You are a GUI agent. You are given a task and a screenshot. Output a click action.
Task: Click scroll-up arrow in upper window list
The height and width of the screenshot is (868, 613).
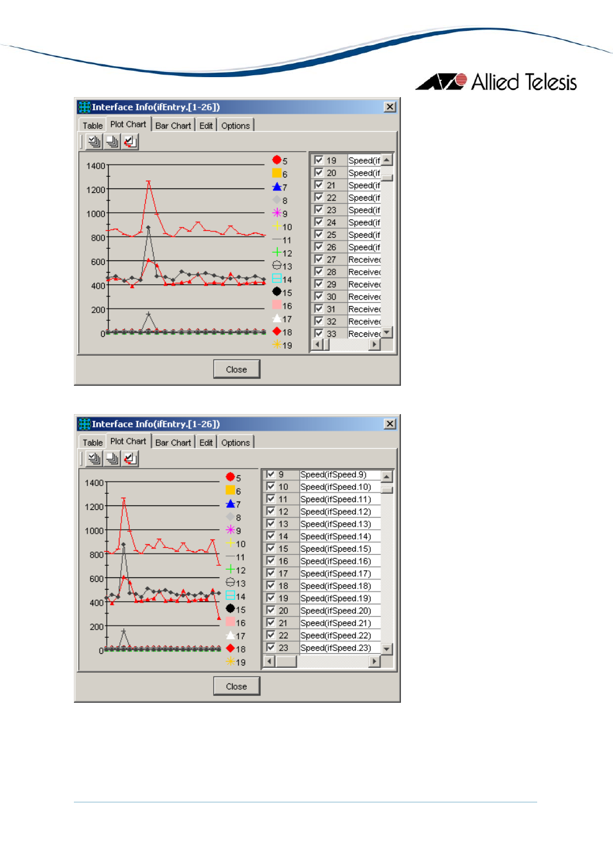pyautogui.click(x=387, y=159)
